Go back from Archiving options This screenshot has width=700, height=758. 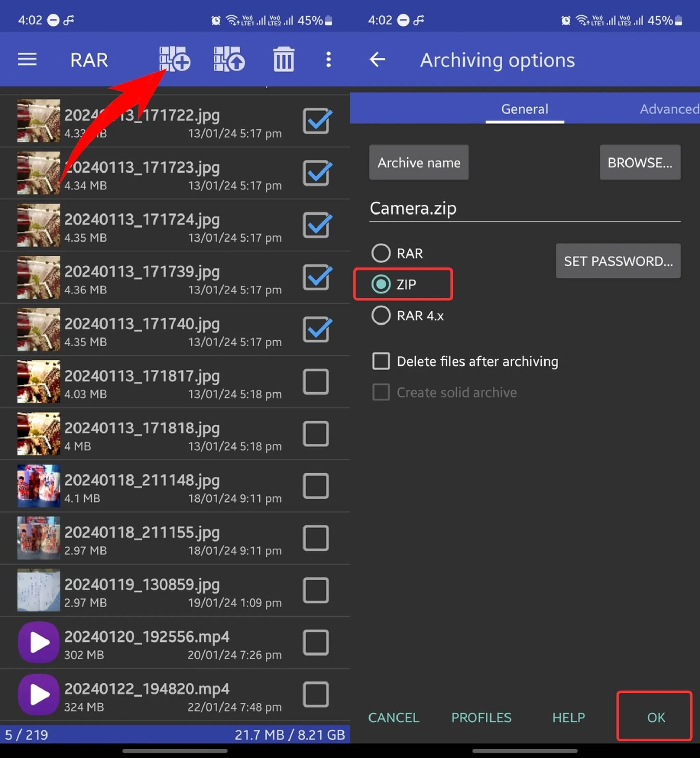[x=377, y=60]
